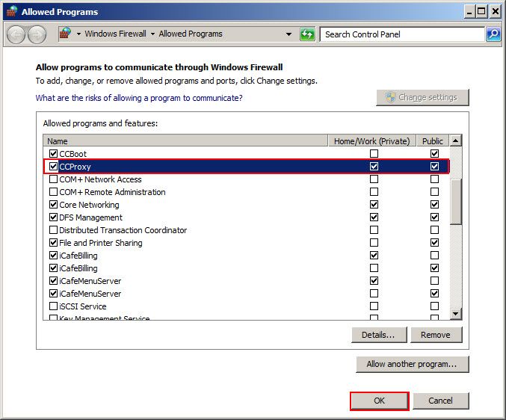Click the list scroll up arrow
506x420 pixels.
coord(455,140)
